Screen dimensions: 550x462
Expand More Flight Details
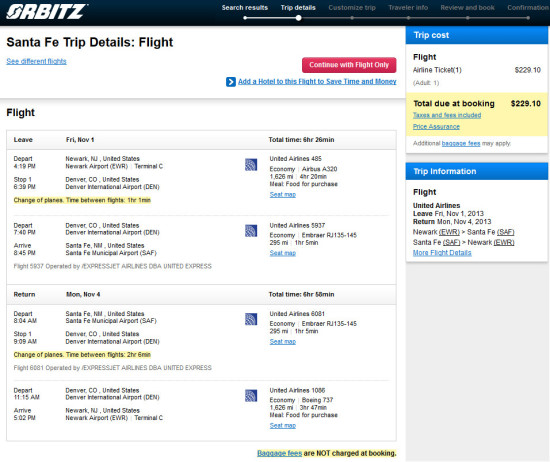point(442,253)
